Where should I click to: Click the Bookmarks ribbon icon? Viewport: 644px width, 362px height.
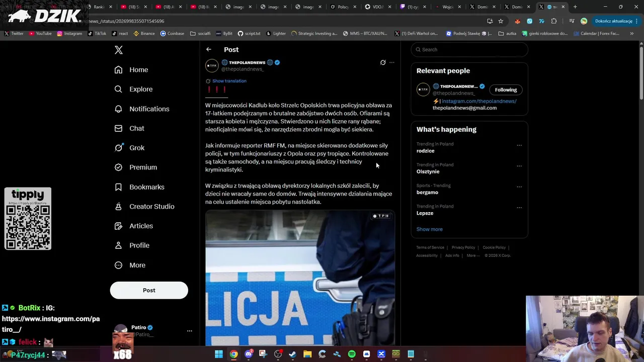pos(118,187)
